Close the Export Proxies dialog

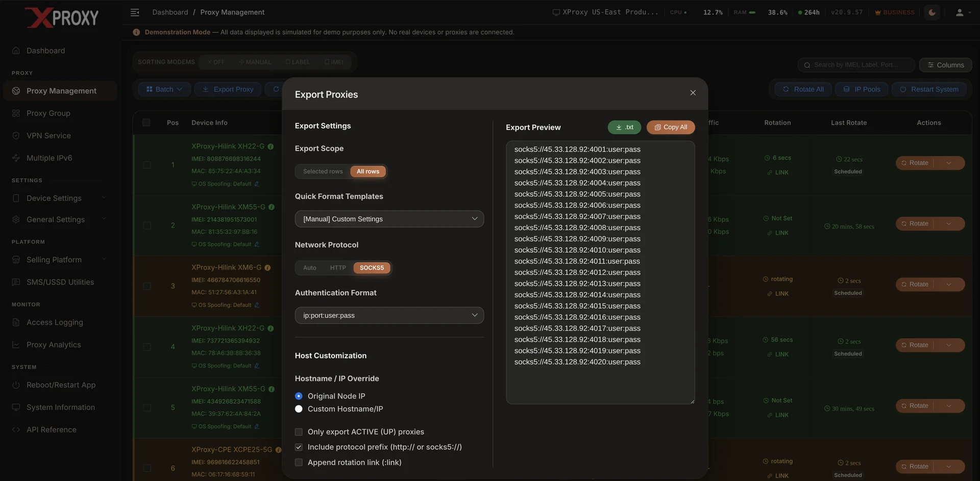click(693, 93)
